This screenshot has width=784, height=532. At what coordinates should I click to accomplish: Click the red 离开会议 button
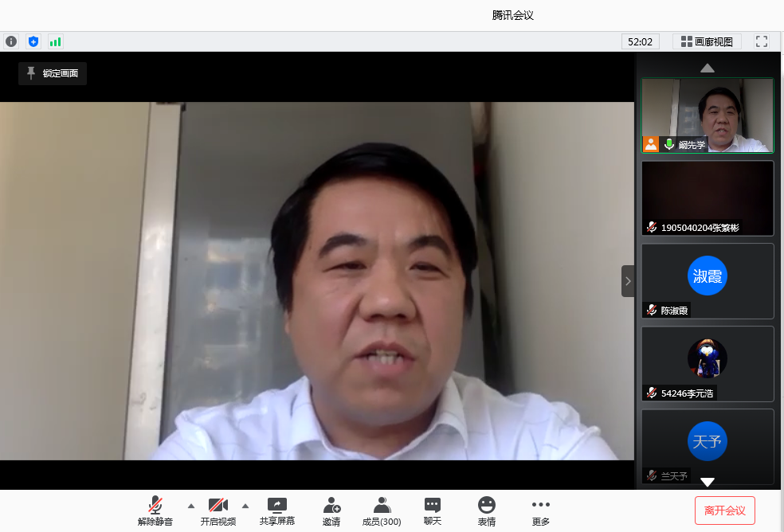point(724,510)
